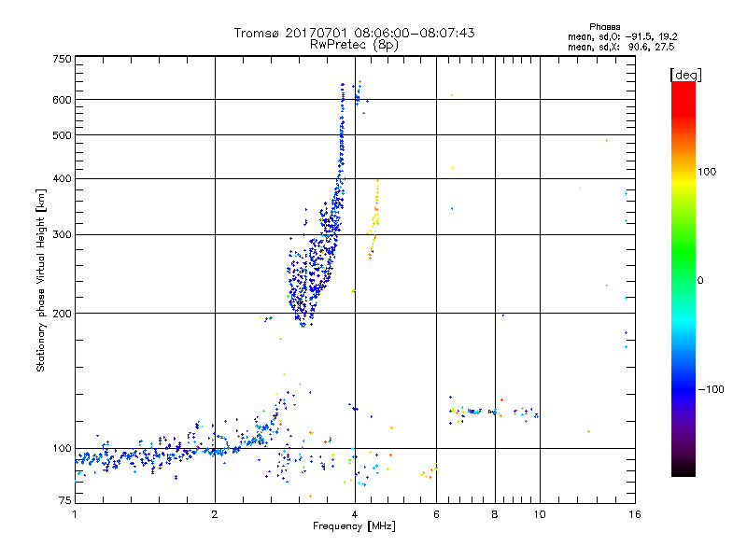Click the 'RwPretec (8p)' subtitle

(354, 45)
